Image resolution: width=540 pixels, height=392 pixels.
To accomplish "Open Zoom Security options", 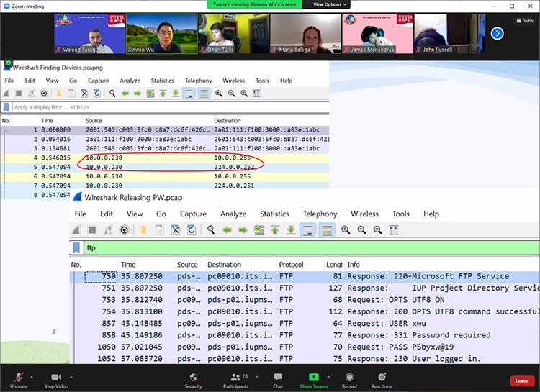I will 193,380.
